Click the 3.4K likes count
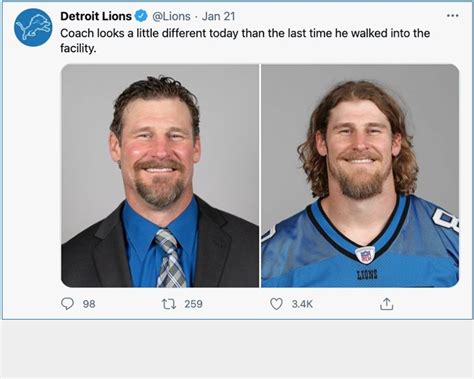Image resolution: width=474 pixels, height=379 pixels. tap(302, 304)
